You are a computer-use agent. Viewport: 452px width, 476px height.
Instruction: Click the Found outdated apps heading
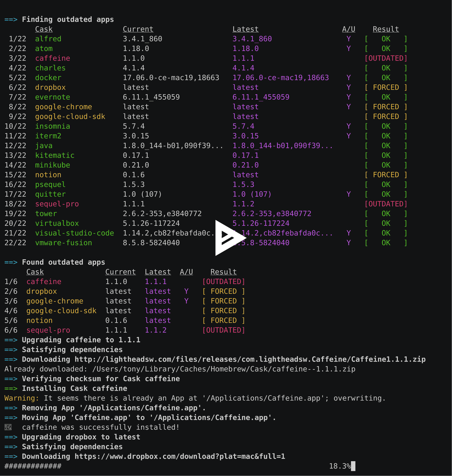click(64, 262)
